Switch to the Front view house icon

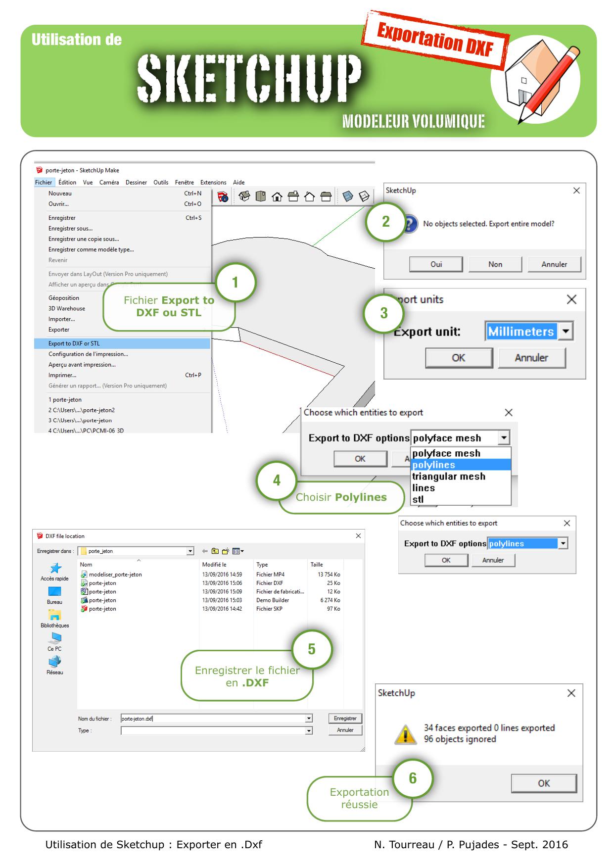[x=277, y=197]
